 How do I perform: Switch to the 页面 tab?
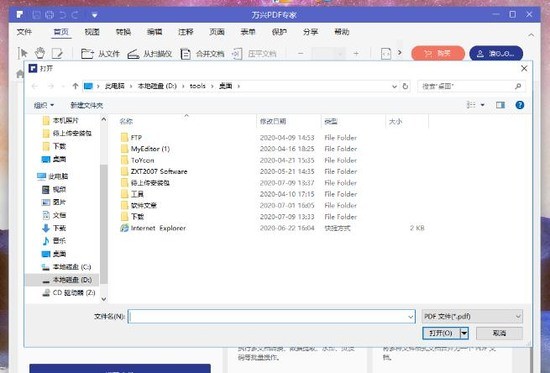click(x=217, y=32)
